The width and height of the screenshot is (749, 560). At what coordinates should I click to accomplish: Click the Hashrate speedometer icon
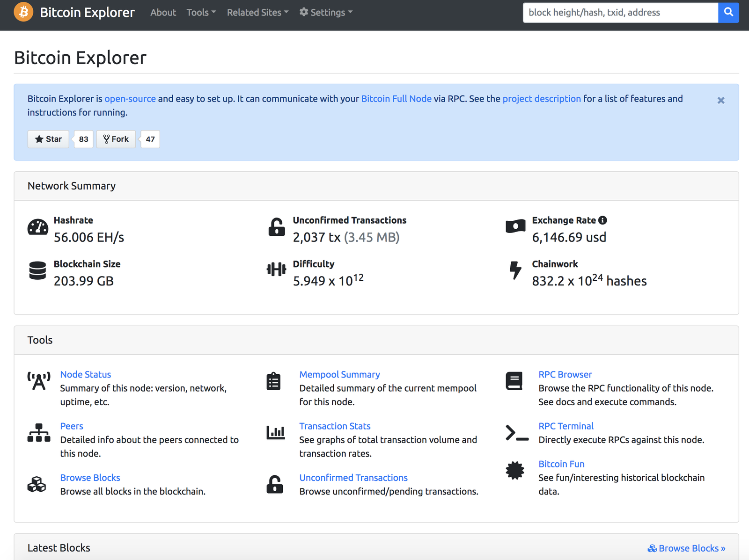point(38,227)
